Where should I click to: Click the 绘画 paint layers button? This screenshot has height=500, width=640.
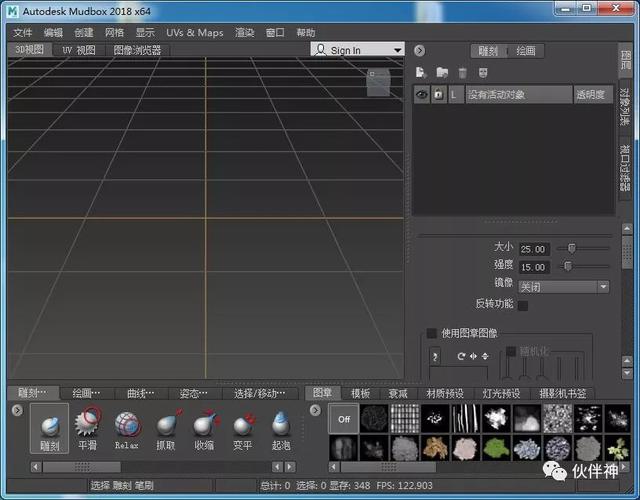click(526, 51)
